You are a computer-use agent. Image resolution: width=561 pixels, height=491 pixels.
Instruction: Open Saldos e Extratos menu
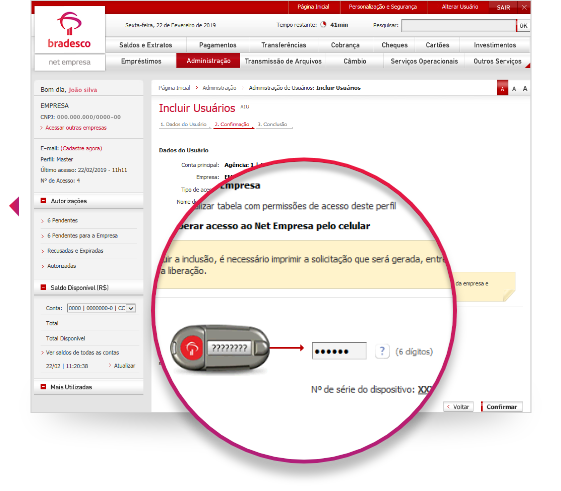[146, 45]
